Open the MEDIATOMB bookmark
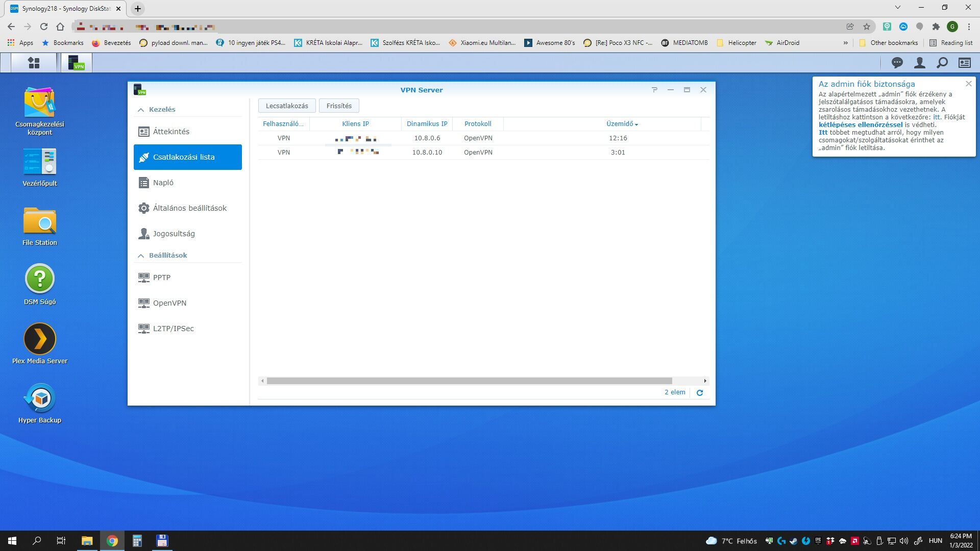This screenshot has height=551, width=980. point(684,43)
